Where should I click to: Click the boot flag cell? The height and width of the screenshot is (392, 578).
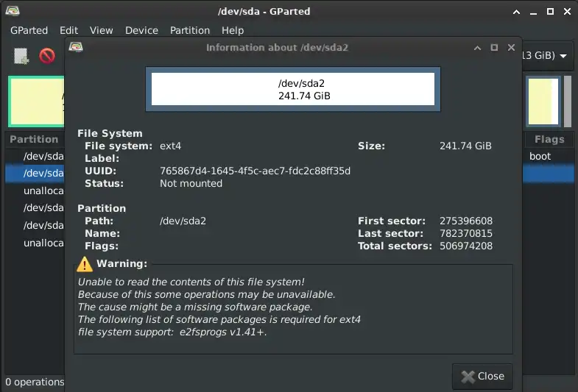[x=540, y=156]
